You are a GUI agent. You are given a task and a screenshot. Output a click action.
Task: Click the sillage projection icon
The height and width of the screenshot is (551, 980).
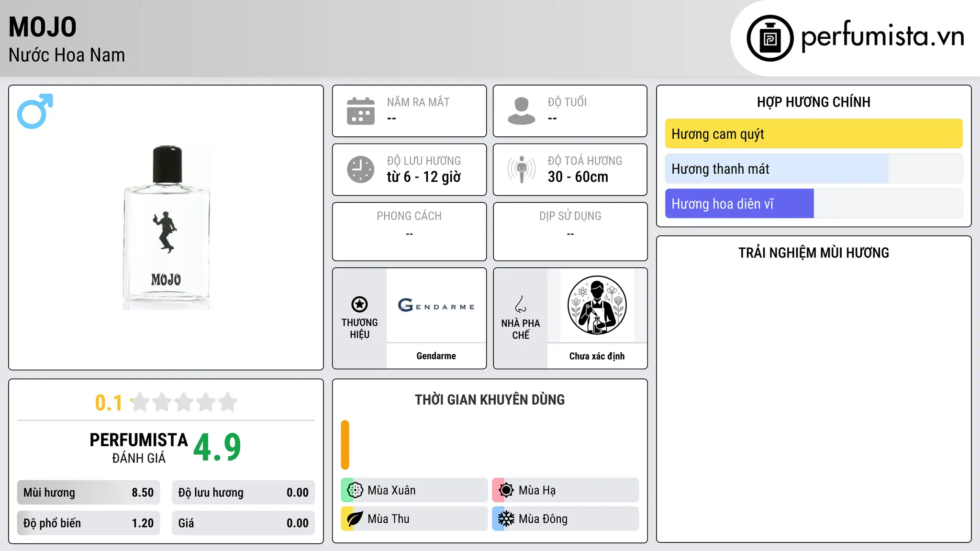click(522, 169)
